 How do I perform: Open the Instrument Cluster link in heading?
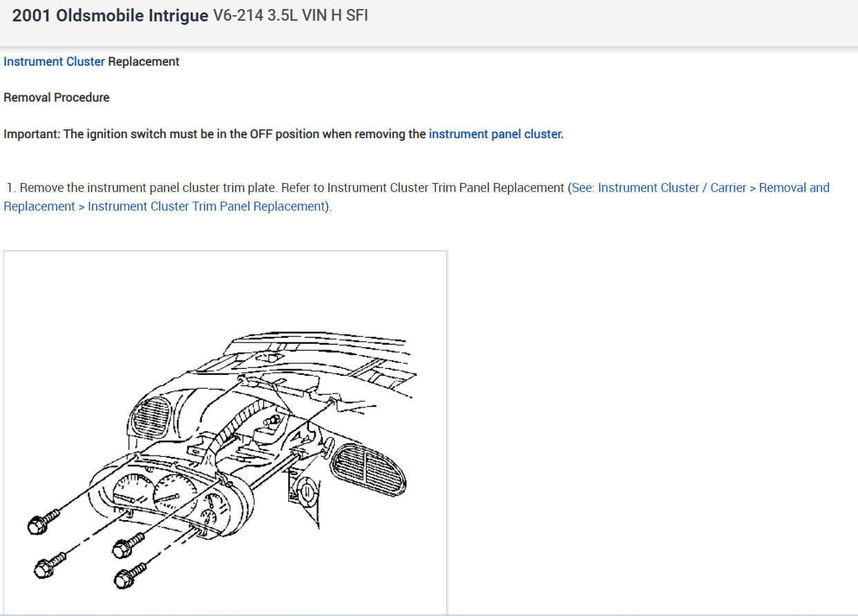click(x=54, y=61)
